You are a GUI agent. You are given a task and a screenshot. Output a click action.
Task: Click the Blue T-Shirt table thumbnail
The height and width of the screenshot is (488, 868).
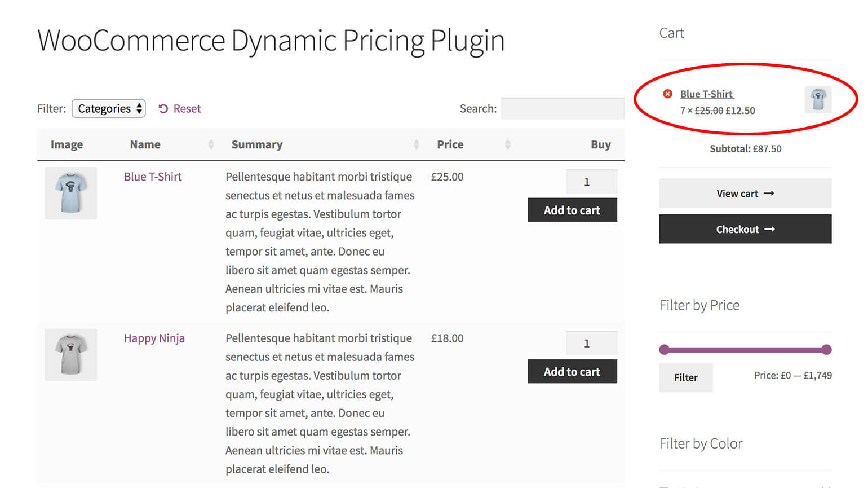tap(70, 193)
